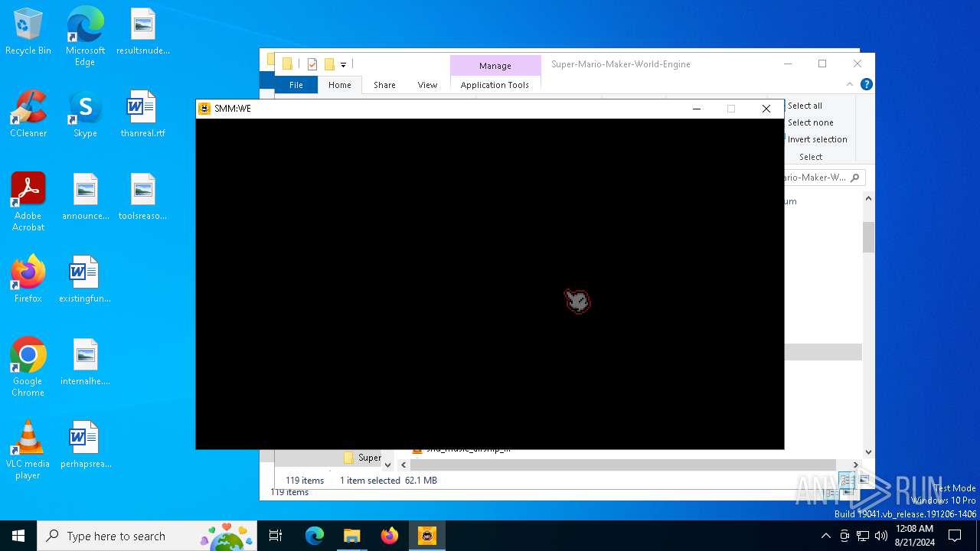Click the New folder quick access icon
The width and height of the screenshot is (980, 551).
point(329,64)
